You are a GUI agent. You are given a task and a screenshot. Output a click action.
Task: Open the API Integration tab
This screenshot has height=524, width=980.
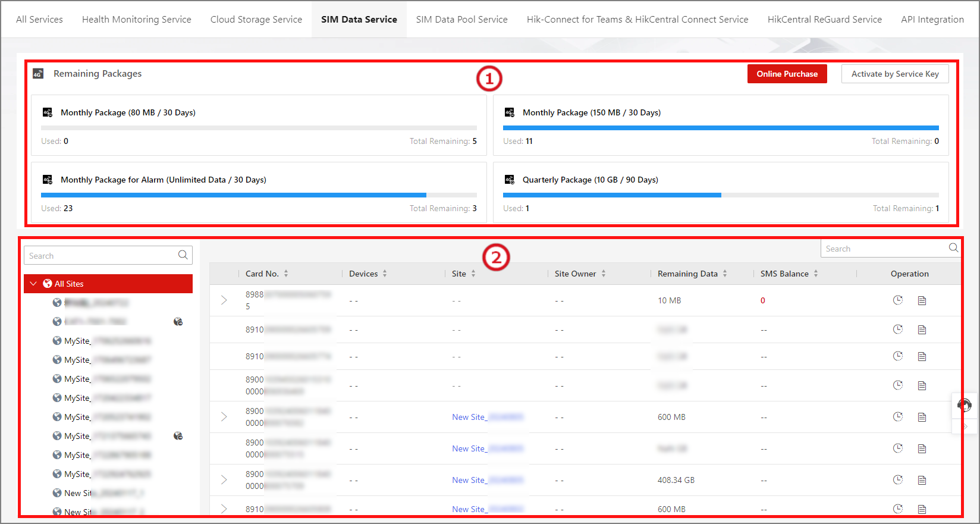pos(932,19)
